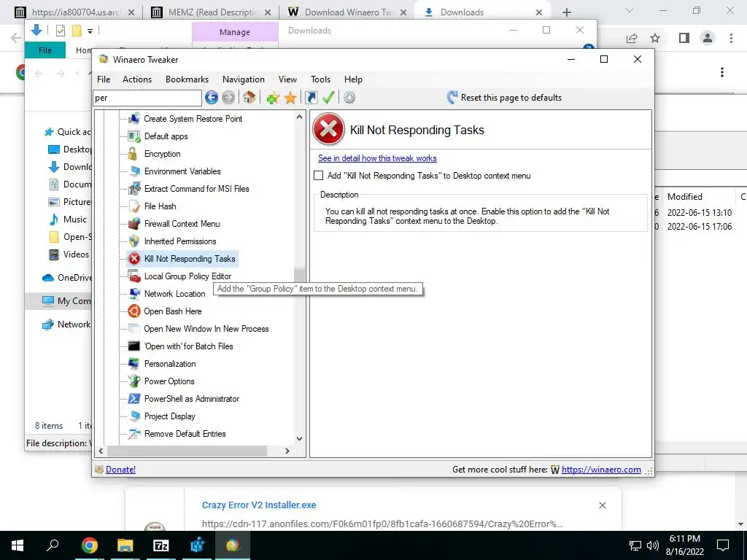Click the Donate! link
This screenshot has width=747, height=560.
coord(120,470)
